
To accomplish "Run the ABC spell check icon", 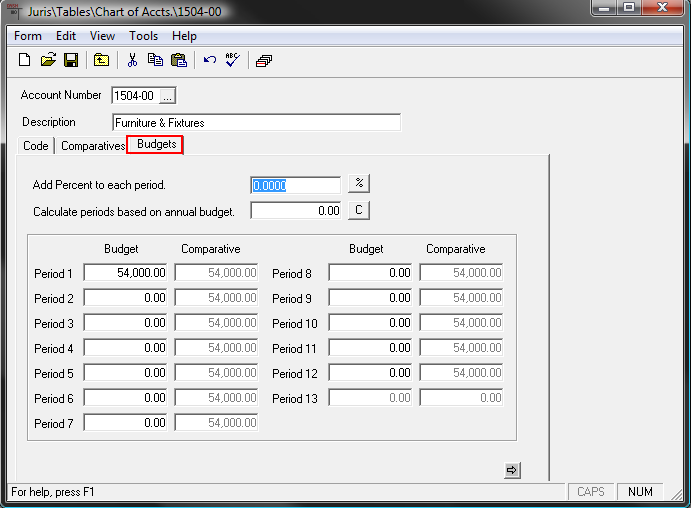I will [x=232, y=60].
